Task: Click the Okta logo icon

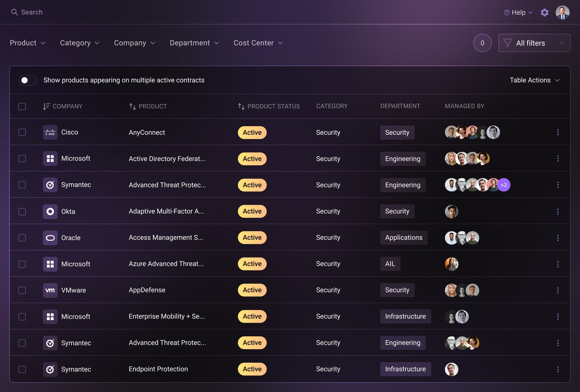Action: pos(50,211)
